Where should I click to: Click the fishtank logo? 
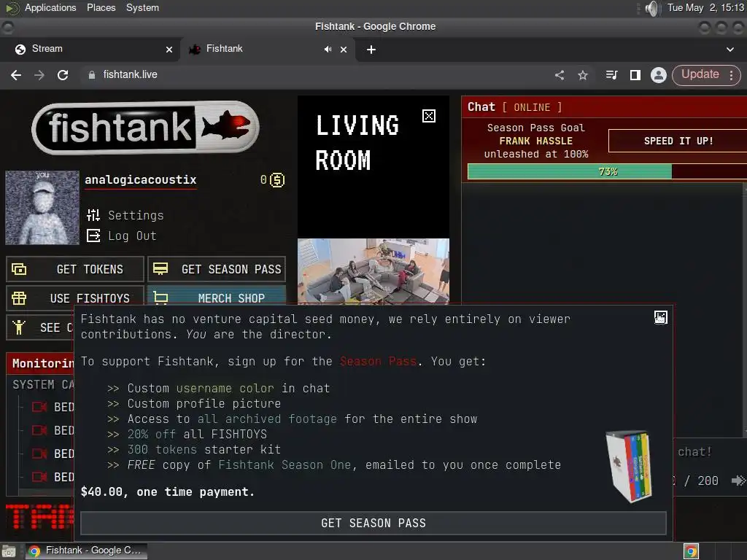pyautogui.click(x=145, y=128)
